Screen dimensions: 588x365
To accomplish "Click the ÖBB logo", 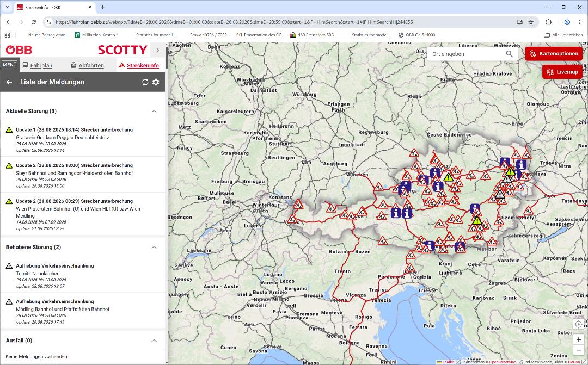I will 19,50.
